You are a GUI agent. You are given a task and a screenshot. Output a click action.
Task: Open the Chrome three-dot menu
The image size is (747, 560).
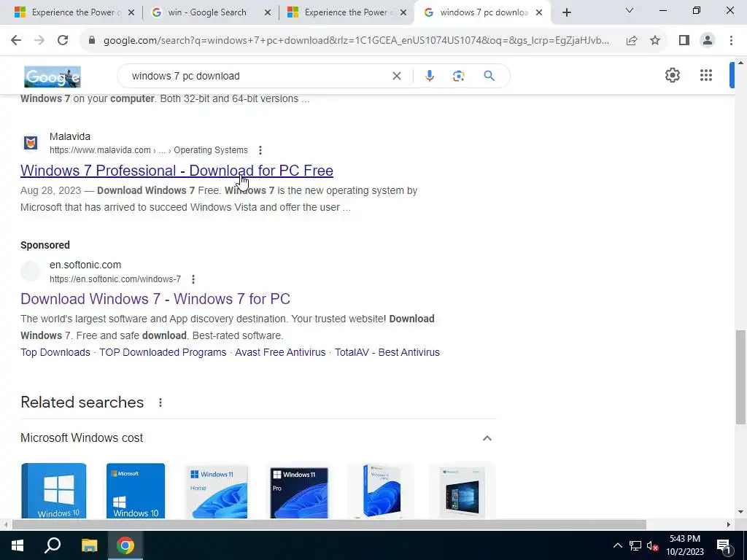tap(731, 41)
